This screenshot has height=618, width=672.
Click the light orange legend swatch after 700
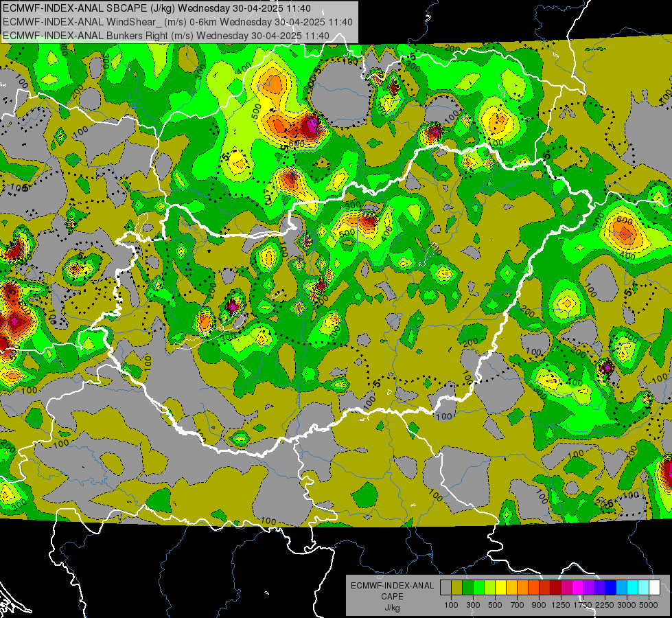click(522, 588)
